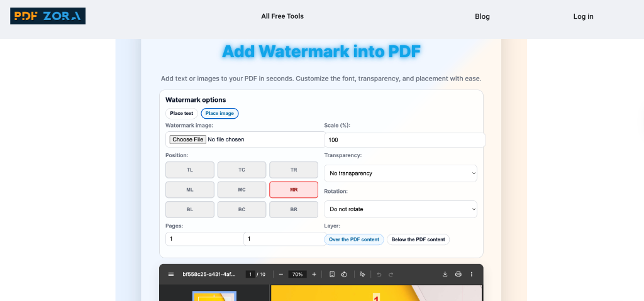
Task: Click the PDF page number box
Action: pyautogui.click(x=250, y=275)
